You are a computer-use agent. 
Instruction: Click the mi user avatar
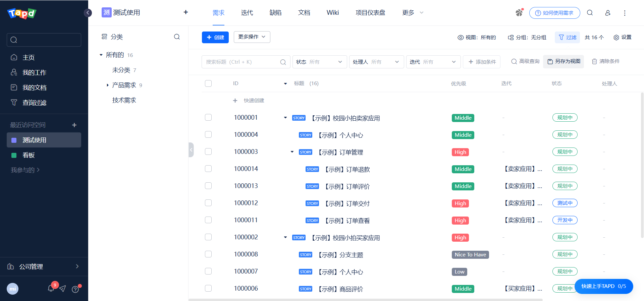13,289
